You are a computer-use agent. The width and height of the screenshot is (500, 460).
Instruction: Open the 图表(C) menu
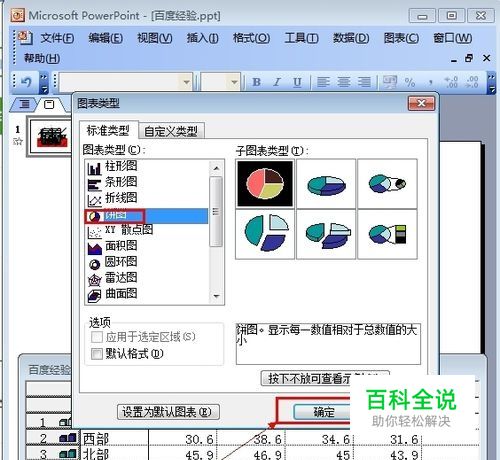pyautogui.click(x=401, y=38)
